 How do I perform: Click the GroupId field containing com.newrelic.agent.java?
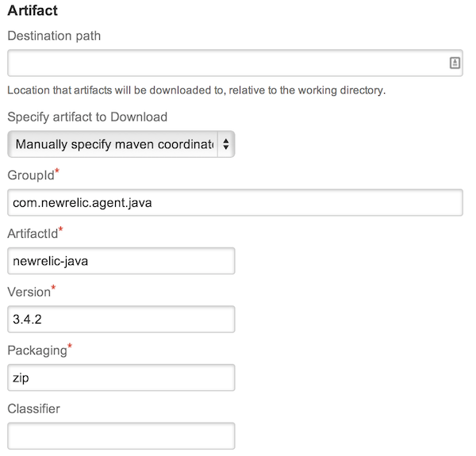pos(235,203)
